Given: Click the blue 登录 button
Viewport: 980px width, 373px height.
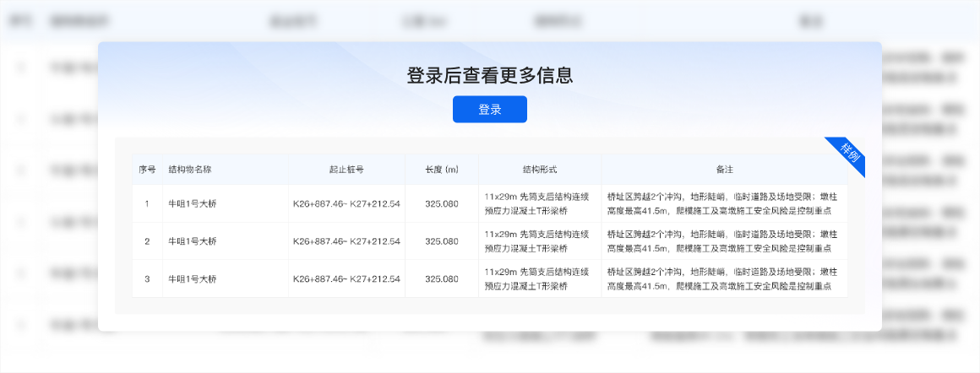Looking at the screenshot, I should (x=489, y=110).
